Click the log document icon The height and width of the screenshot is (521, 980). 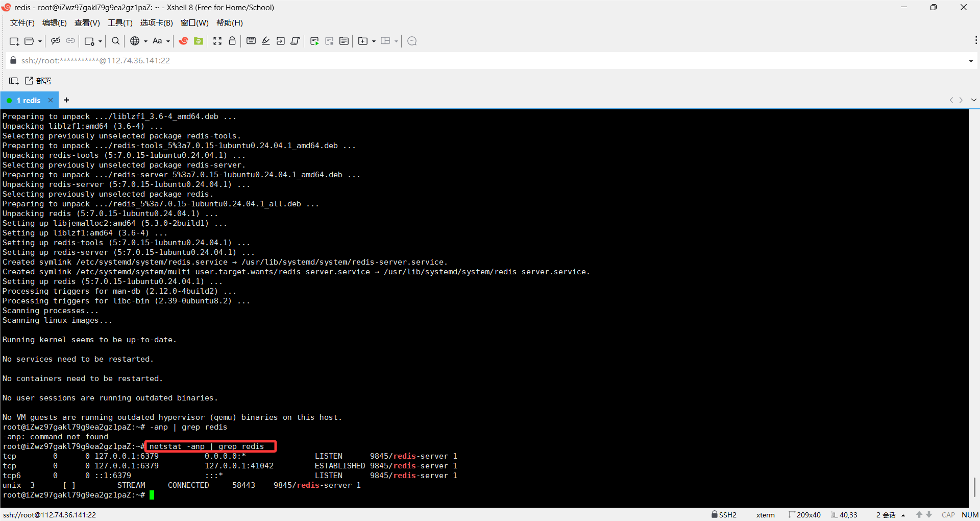point(344,41)
